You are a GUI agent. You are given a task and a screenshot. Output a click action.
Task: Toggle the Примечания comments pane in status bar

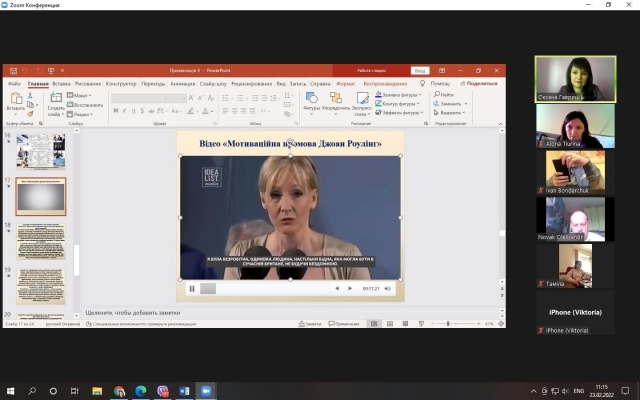tap(343, 324)
